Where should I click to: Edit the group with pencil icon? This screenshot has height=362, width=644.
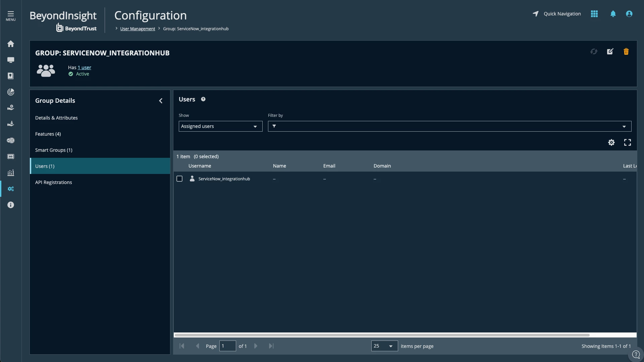[x=610, y=52]
